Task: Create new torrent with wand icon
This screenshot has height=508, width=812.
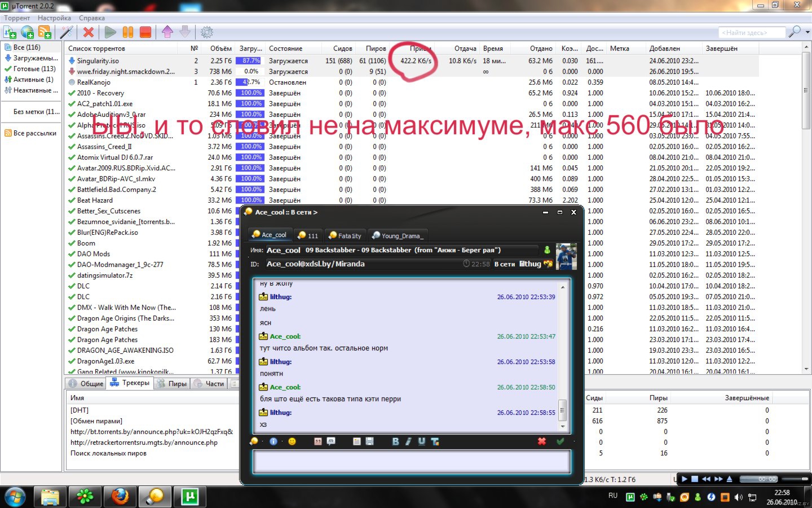Action: tap(67, 32)
